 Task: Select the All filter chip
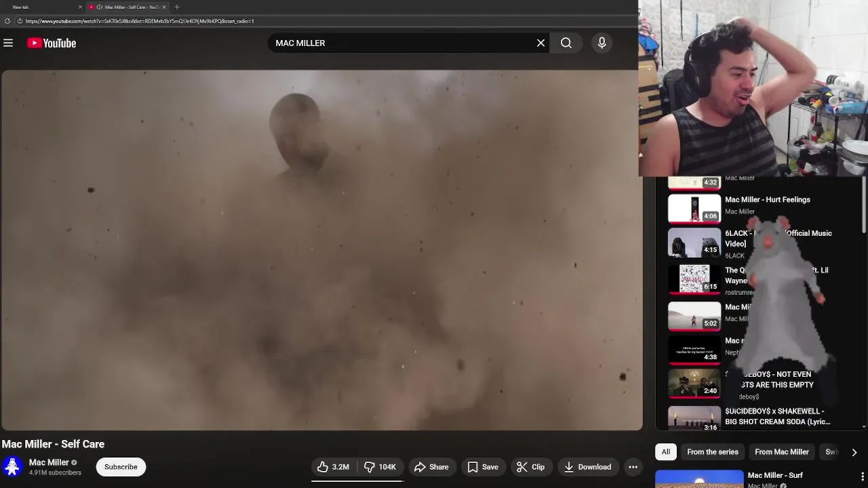pyautogui.click(x=666, y=452)
